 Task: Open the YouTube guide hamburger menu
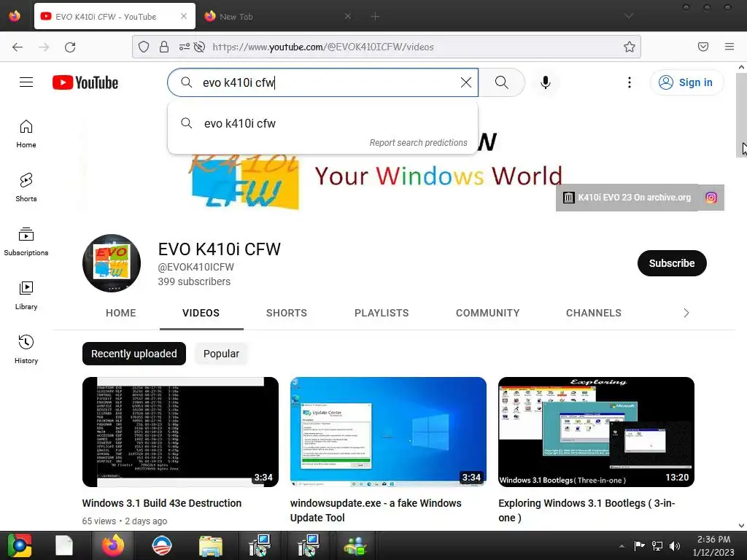point(26,82)
